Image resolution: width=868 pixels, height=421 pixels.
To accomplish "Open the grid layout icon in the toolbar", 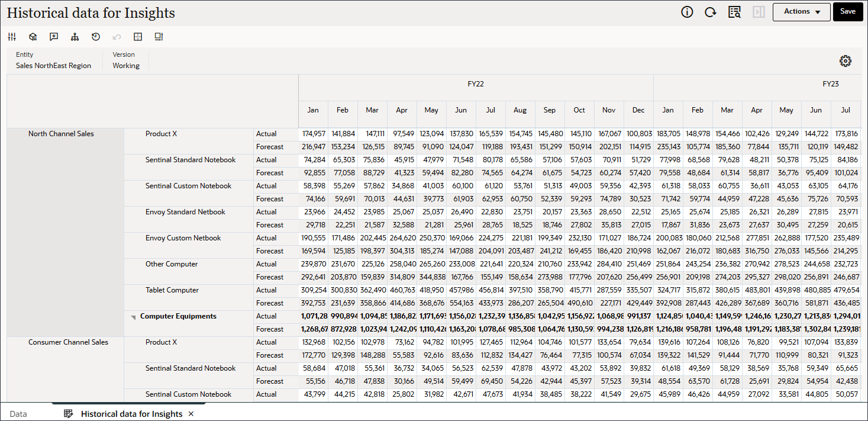I will pyautogui.click(x=138, y=37).
